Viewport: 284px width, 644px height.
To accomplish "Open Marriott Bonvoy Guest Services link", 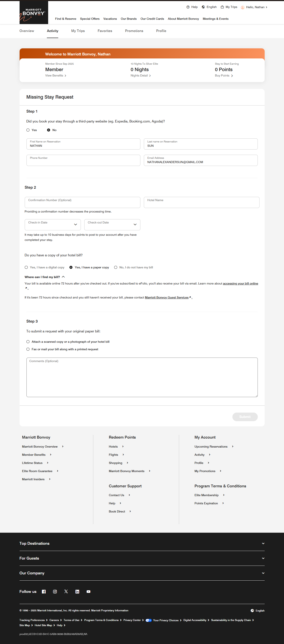I will [167, 297].
